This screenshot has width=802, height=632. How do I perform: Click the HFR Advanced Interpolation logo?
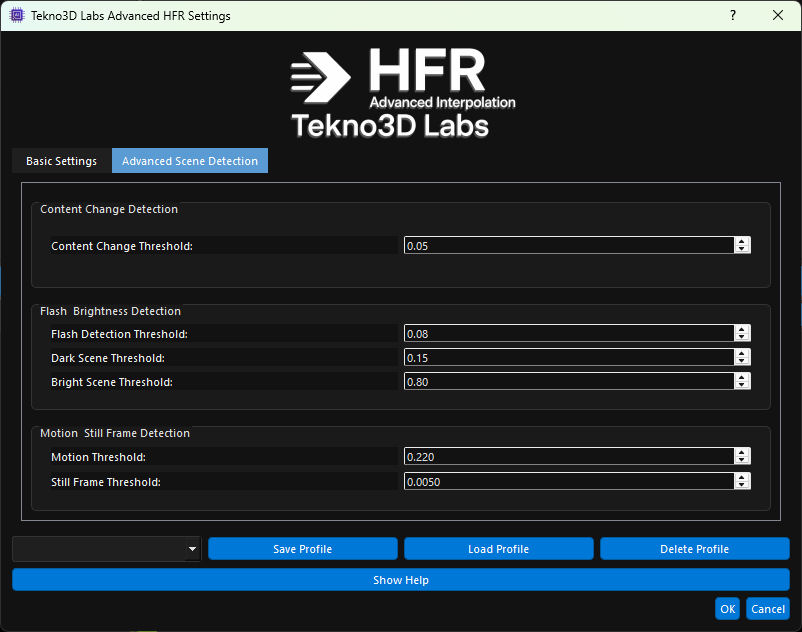point(403,93)
